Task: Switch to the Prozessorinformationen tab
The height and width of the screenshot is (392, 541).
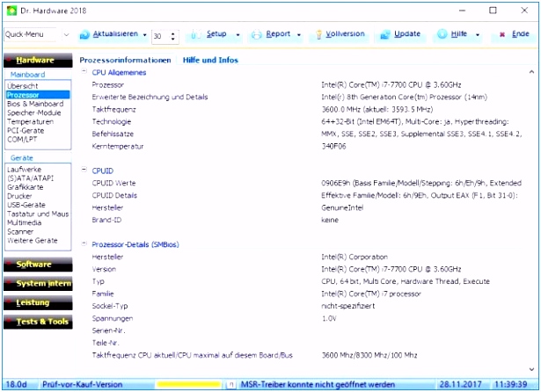Action: click(125, 61)
